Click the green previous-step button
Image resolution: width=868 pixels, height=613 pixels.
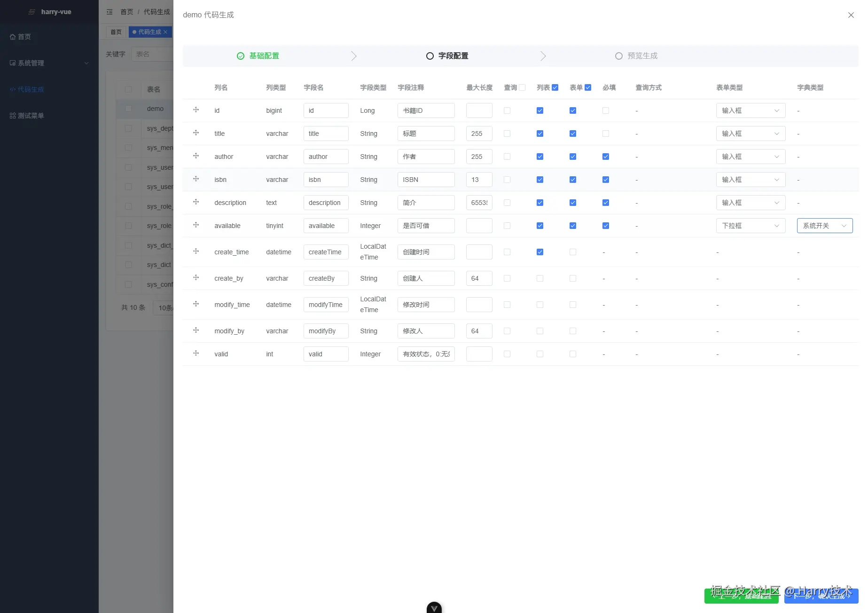(741, 596)
